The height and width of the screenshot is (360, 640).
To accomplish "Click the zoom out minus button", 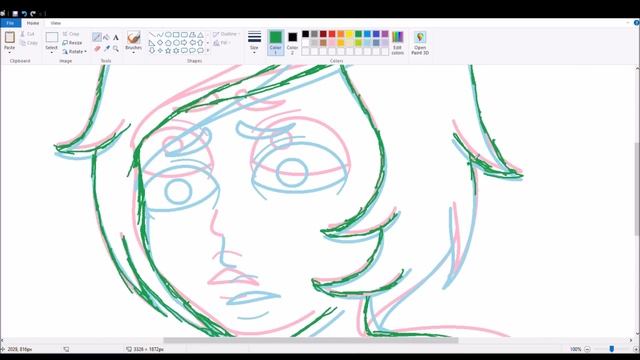I will [587, 349].
